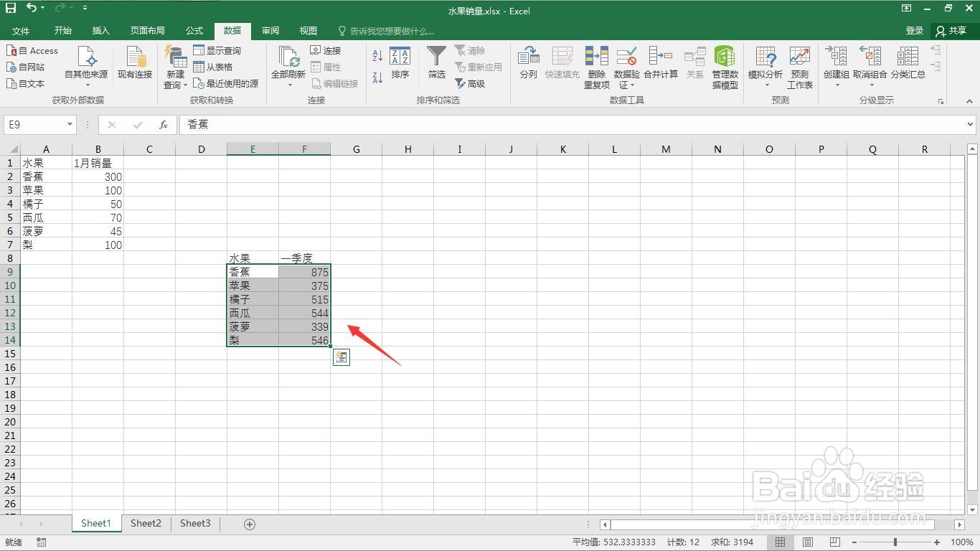This screenshot has height=551, width=980.
Task: Open the What-If Analysis (模拟分析) dropdown
Action: 765,80
